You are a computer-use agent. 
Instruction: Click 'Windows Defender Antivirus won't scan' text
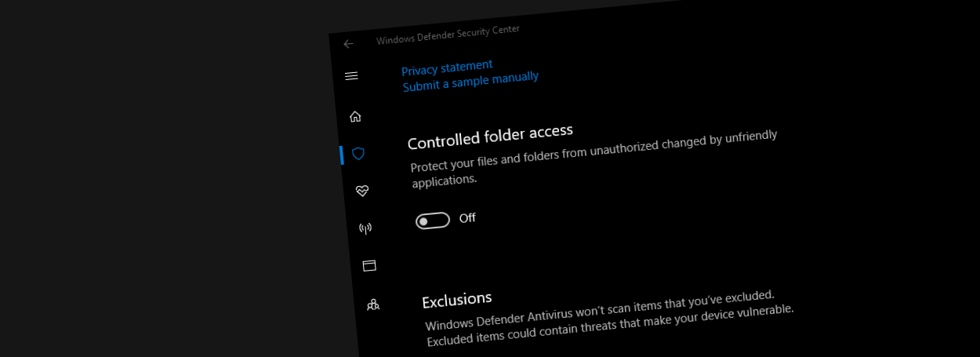coord(610,319)
